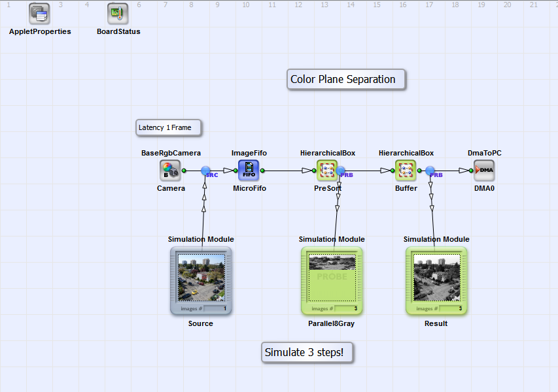This screenshot has height=392, width=558.
Task: Select the ImageFifo MicroFifo module icon
Action: (249, 171)
